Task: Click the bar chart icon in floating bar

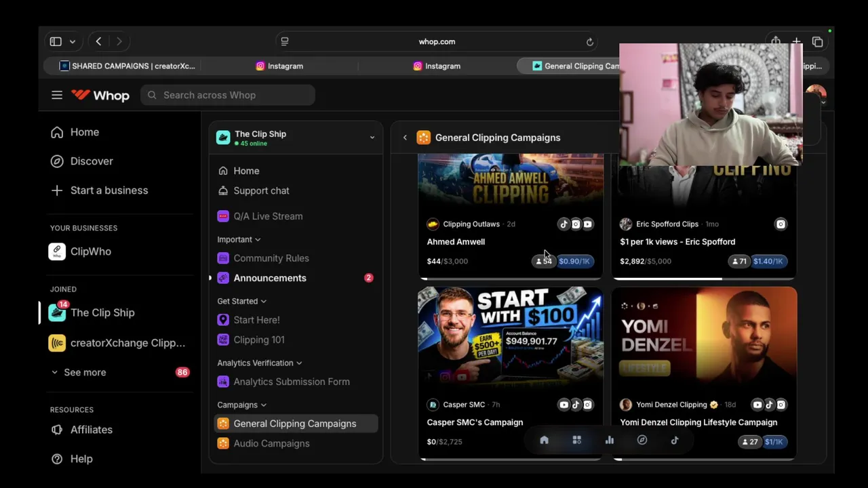Action: [x=610, y=441]
